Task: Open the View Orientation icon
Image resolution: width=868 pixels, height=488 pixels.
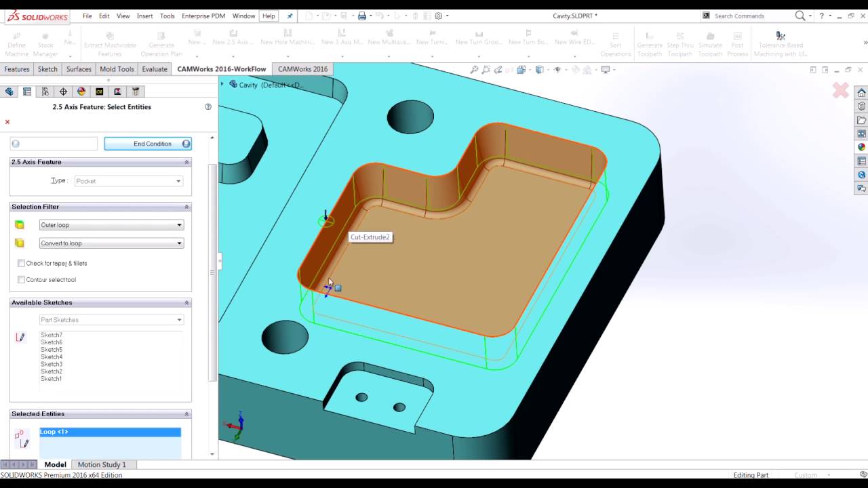Action: click(x=521, y=69)
